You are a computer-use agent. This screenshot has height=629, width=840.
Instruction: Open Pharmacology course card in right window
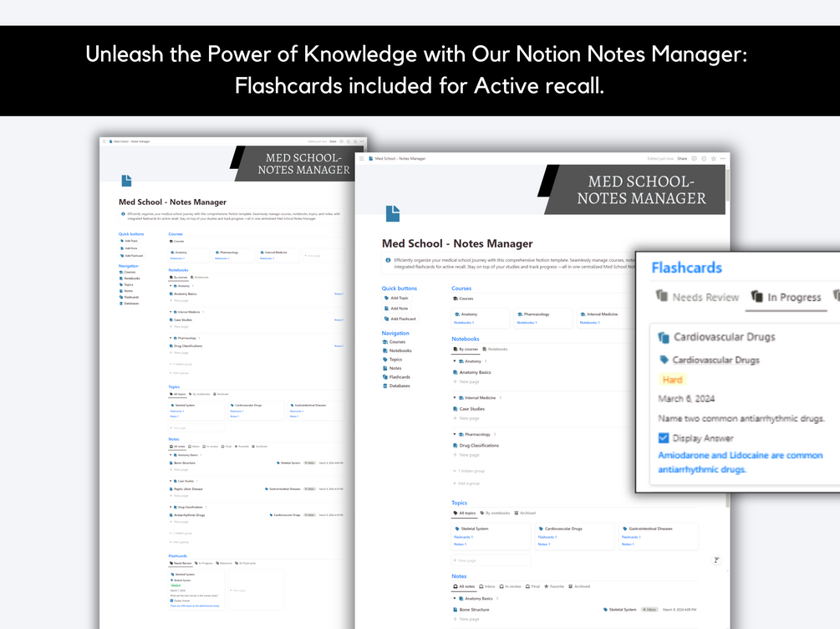pyautogui.click(x=544, y=318)
